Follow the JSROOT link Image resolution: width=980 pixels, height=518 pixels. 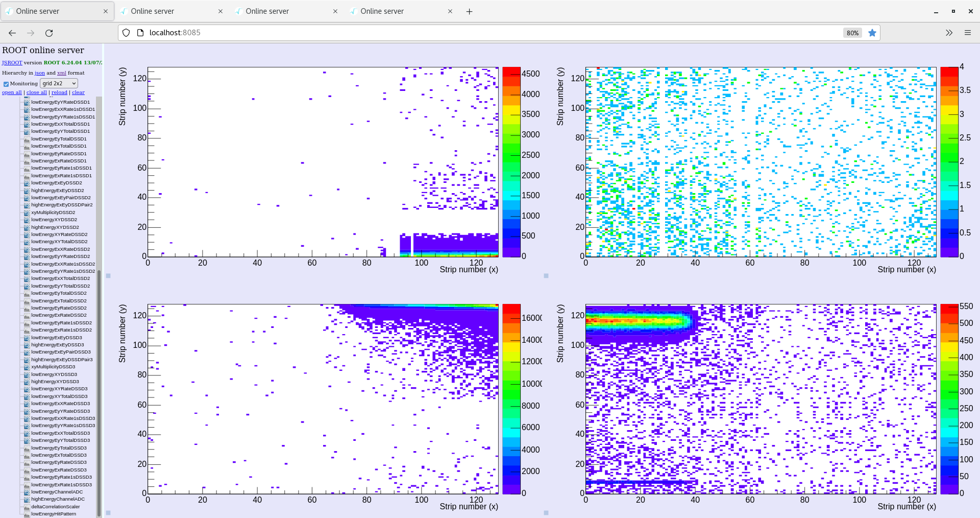coord(12,62)
